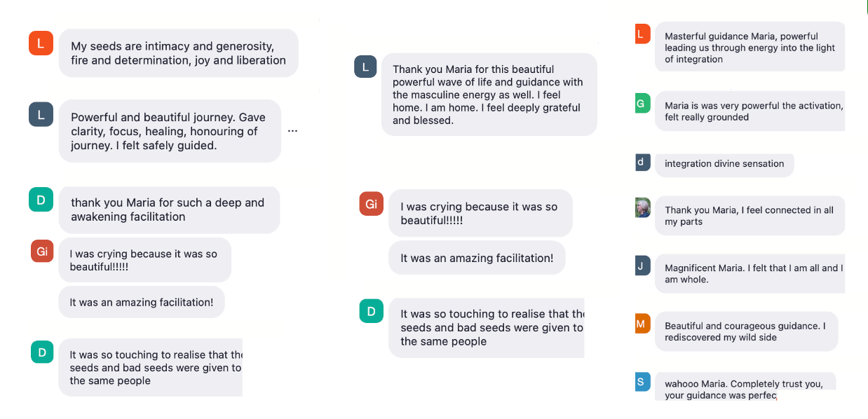This screenshot has width=868, height=419.
Task: Click the "integration divine sensation" message
Action: [x=724, y=164]
